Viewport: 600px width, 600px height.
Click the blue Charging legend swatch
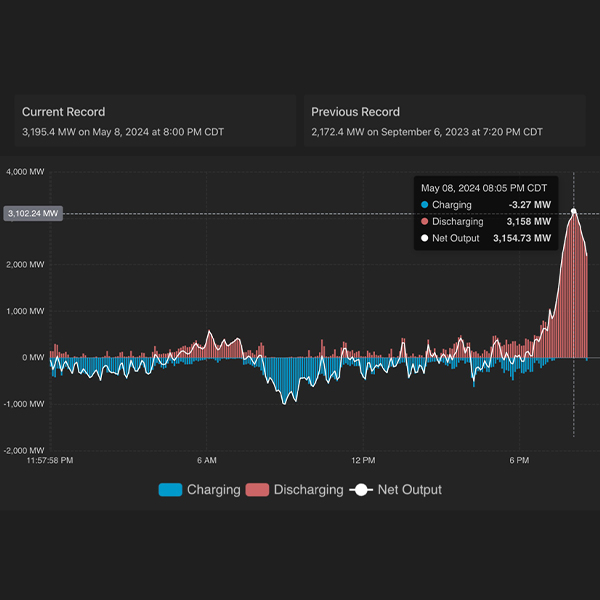click(x=170, y=490)
